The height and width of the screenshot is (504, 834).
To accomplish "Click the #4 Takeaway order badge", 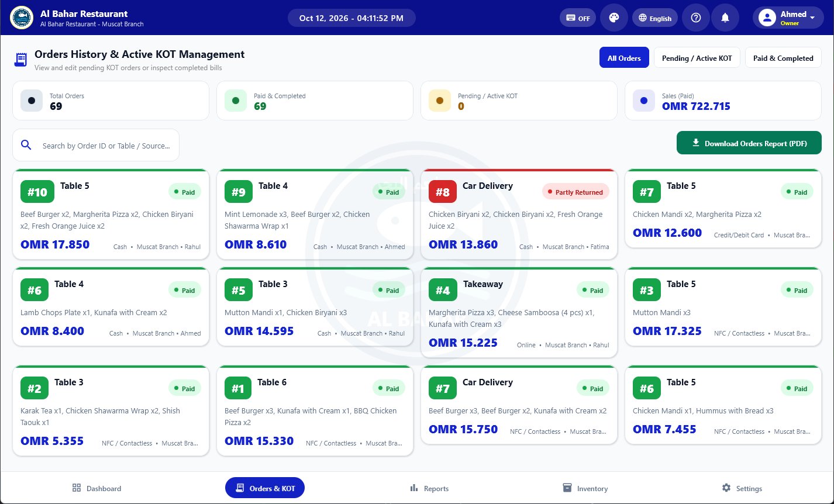I will pyautogui.click(x=443, y=291).
